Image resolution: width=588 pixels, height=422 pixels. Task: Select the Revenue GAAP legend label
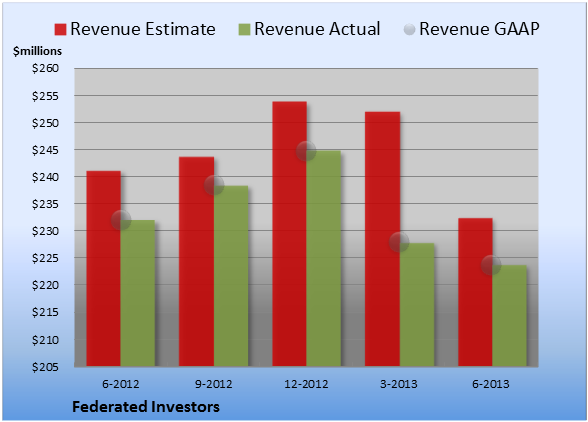point(480,29)
